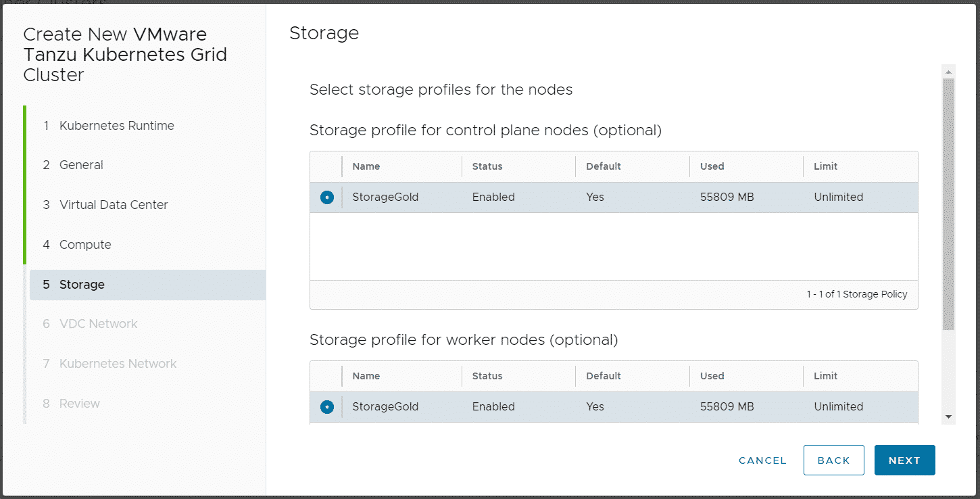Click the BACK button

pos(833,460)
